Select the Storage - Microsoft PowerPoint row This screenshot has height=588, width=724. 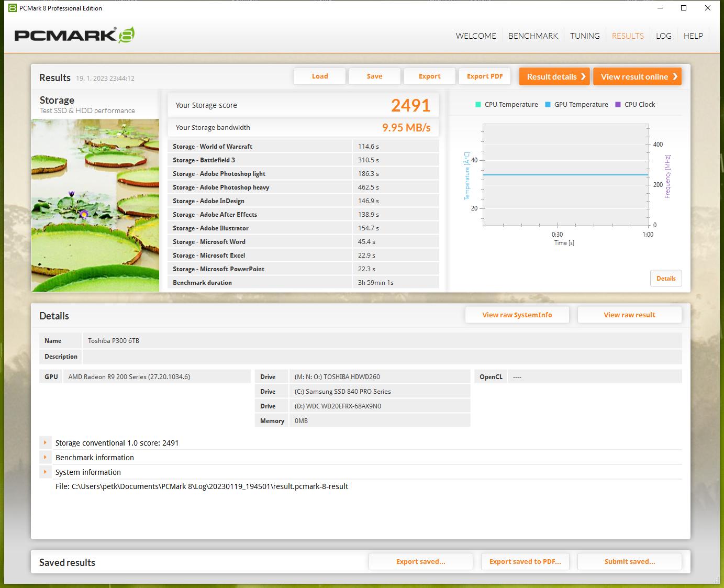point(303,269)
